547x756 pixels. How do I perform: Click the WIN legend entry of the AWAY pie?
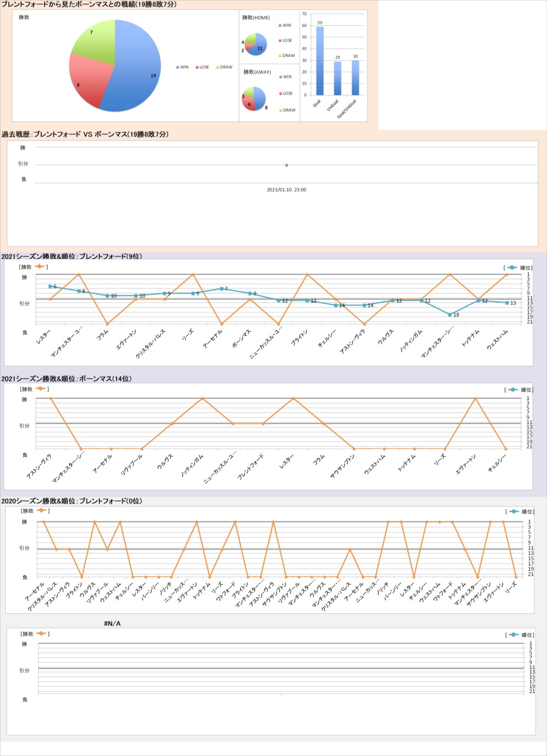(x=286, y=77)
